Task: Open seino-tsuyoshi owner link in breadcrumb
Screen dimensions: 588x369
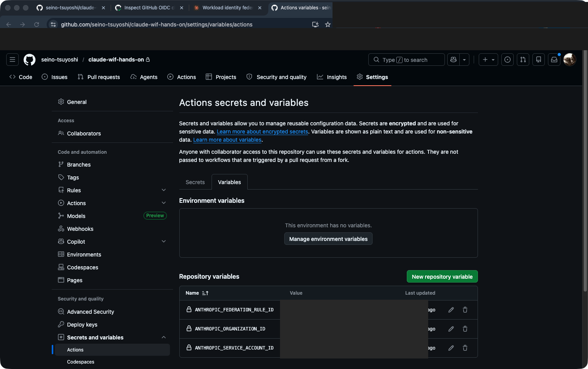Action: pos(59,60)
